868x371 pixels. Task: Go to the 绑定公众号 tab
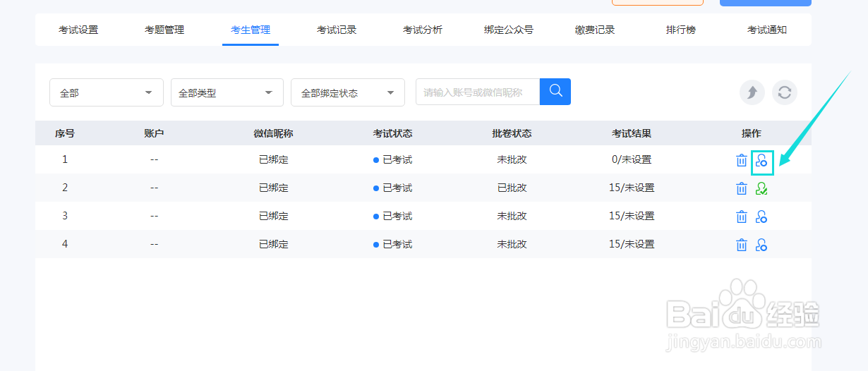pos(509,30)
